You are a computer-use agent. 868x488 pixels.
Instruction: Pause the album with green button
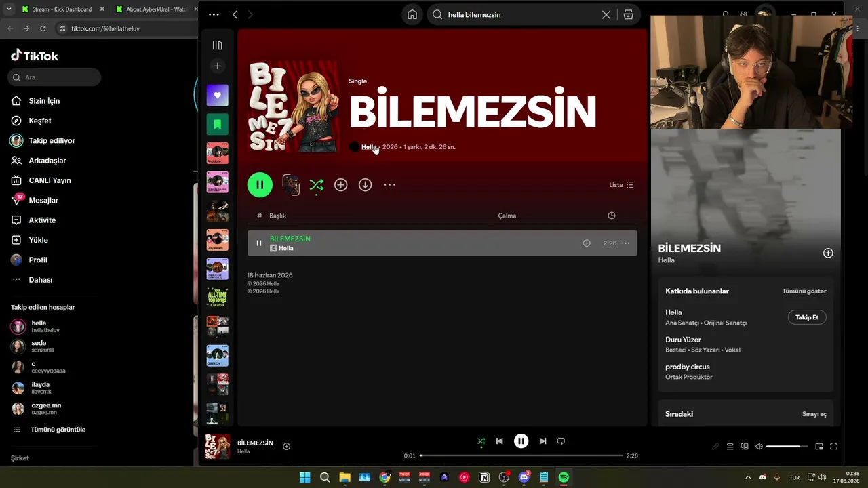point(260,184)
